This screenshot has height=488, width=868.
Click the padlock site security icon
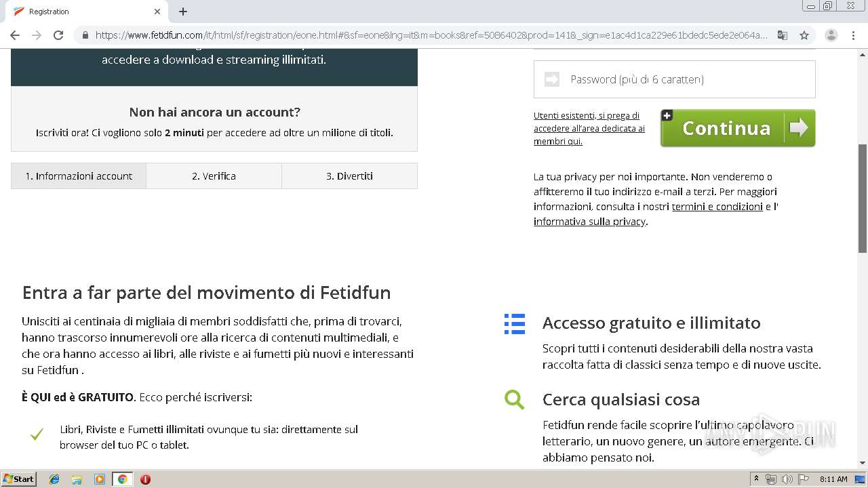pyautogui.click(x=85, y=35)
